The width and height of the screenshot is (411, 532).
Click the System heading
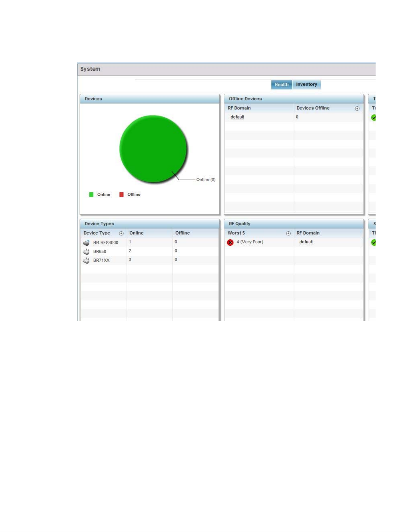coord(90,69)
